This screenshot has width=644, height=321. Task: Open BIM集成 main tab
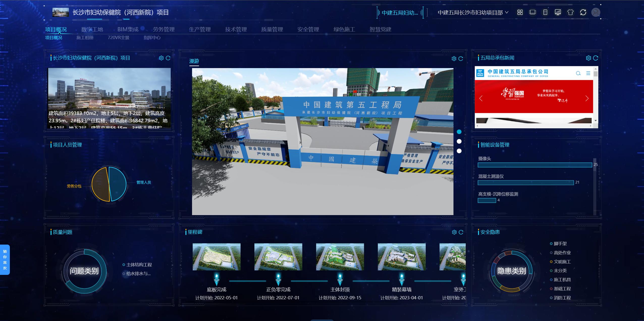(128, 30)
